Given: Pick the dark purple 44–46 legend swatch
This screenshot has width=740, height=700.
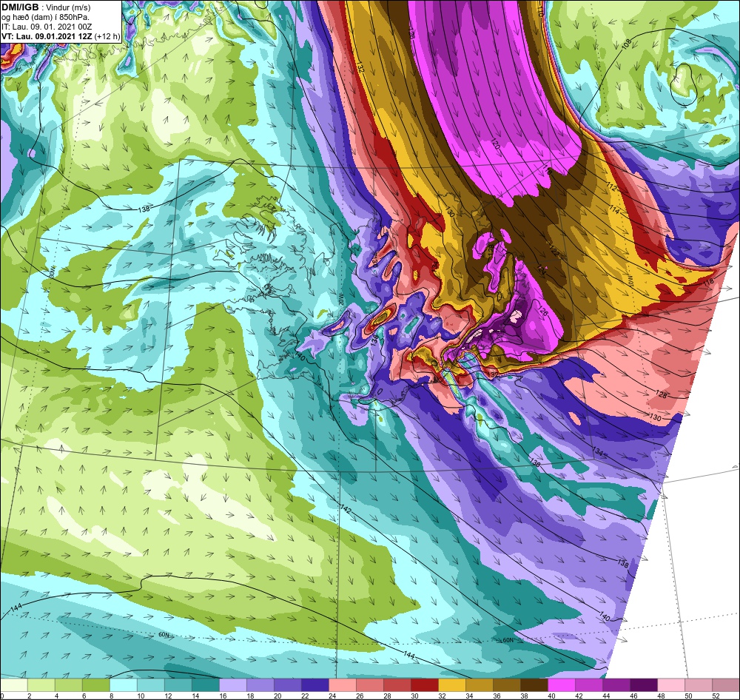Looking at the screenshot, I should pos(616,684).
